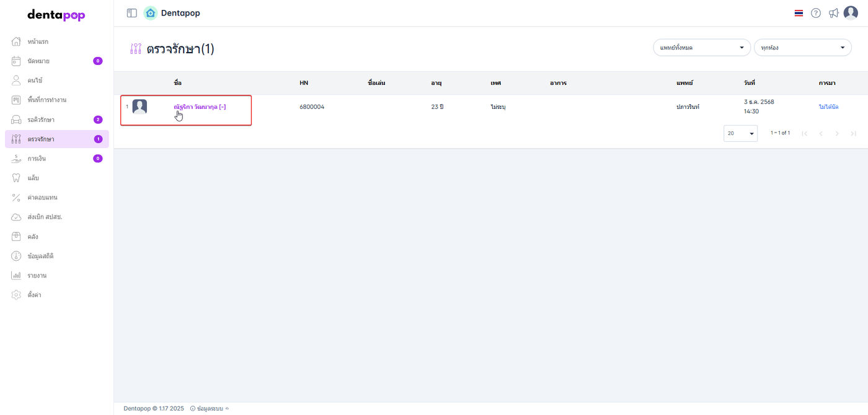Click the การเงิน 0 count badge

[x=98, y=159]
